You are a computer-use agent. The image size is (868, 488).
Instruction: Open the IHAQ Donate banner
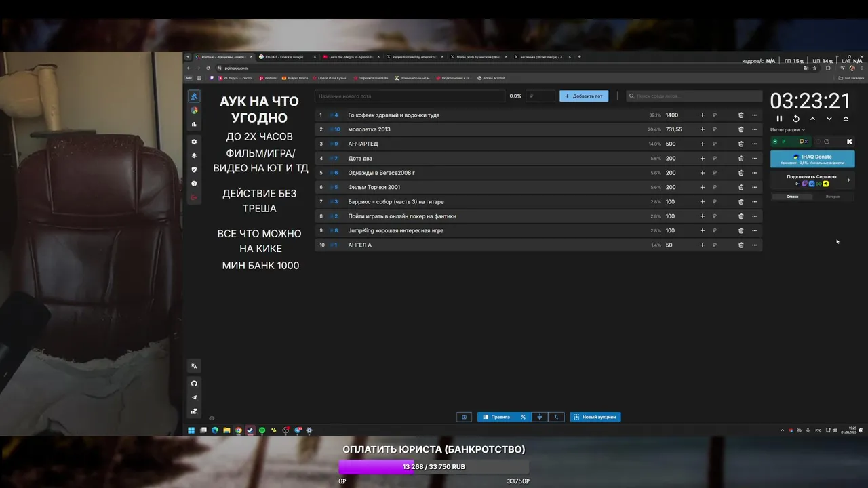tap(812, 159)
